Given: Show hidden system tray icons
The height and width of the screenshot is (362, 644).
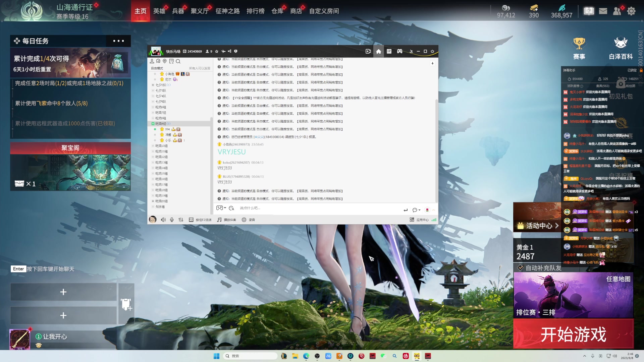Looking at the screenshot, I should point(585,356).
